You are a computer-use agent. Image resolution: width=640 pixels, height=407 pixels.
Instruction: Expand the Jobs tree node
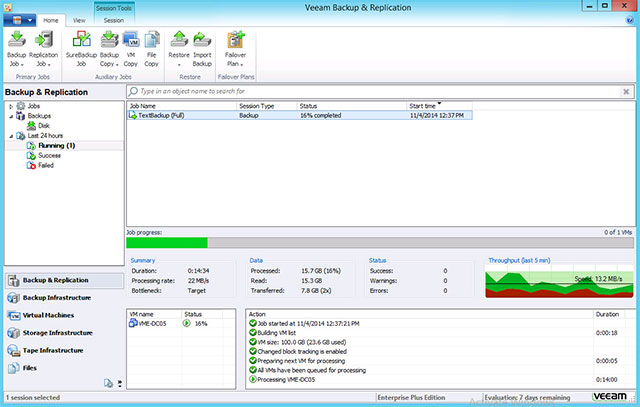point(11,105)
